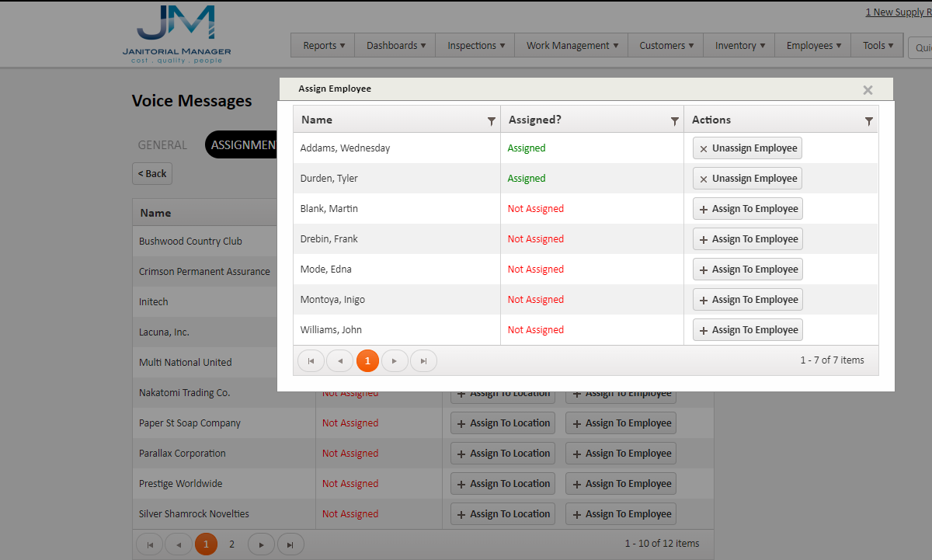The width and height of the screenshot is (932, 560).
Task: Jump to last page in Assign Employee dialog
Action: tap(423, 360)
